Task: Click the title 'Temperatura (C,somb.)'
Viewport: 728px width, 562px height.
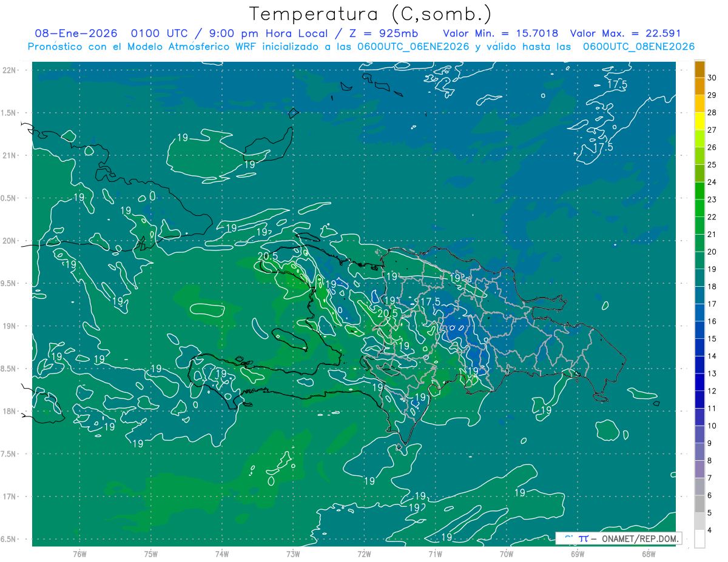Action: (x=370, y=15)
